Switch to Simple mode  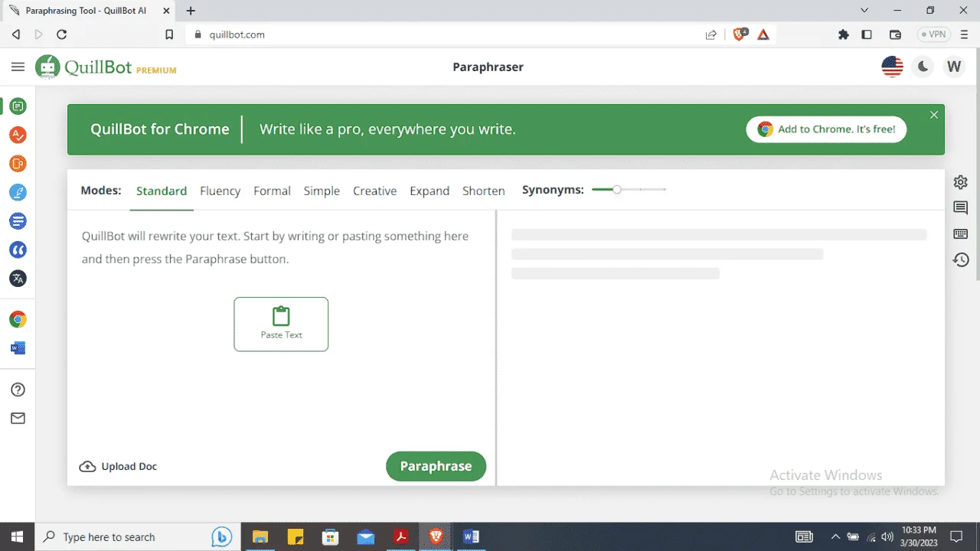[x=322, y=191]
